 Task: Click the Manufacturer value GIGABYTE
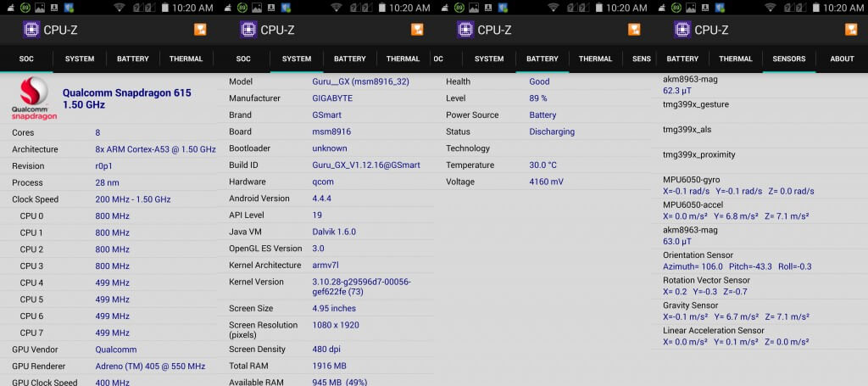click(332, 98)
